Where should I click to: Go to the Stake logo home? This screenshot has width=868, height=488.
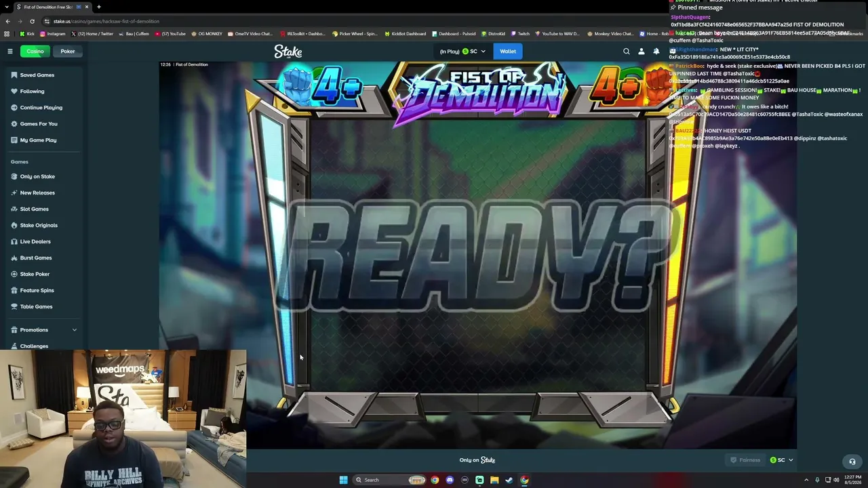pos(288,52)
